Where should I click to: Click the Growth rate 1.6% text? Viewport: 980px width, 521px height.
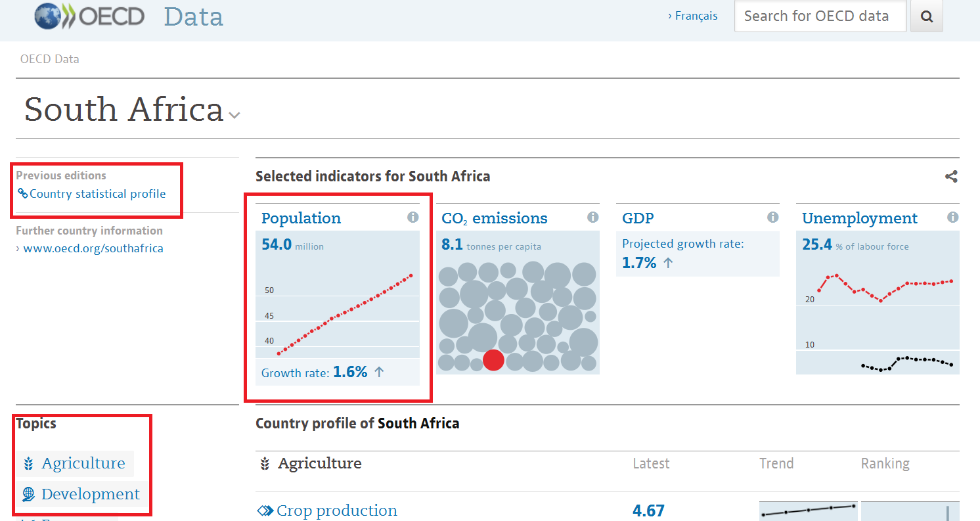(x=314, y=372)
